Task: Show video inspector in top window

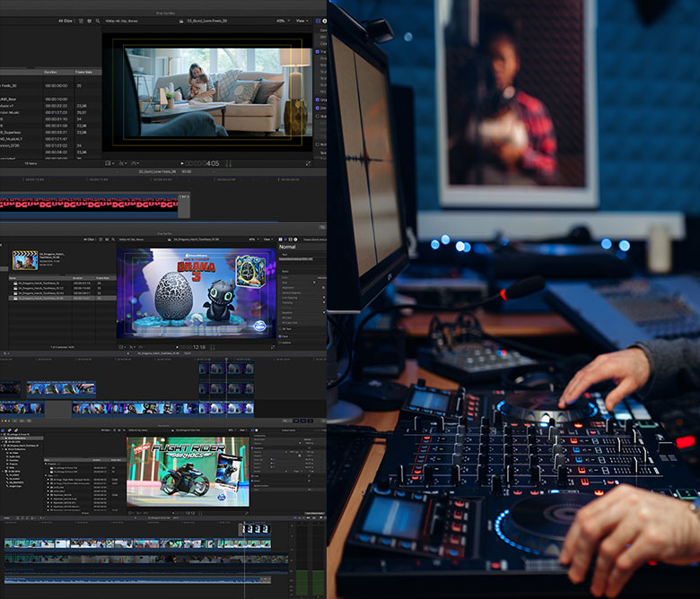Action: click(318, 21)
